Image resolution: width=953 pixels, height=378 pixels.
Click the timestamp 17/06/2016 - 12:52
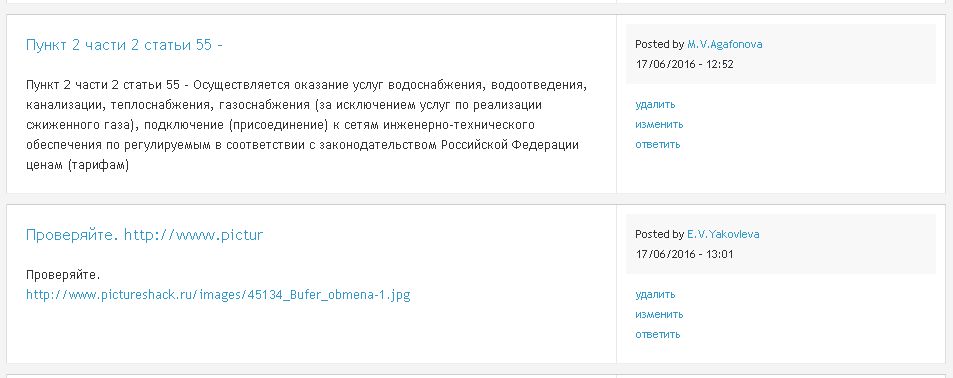685,64
